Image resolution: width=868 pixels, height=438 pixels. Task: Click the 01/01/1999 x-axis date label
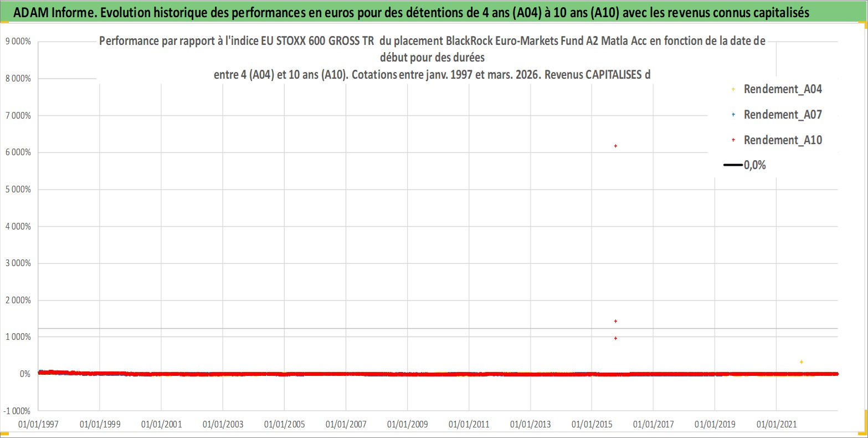[100, 424]
